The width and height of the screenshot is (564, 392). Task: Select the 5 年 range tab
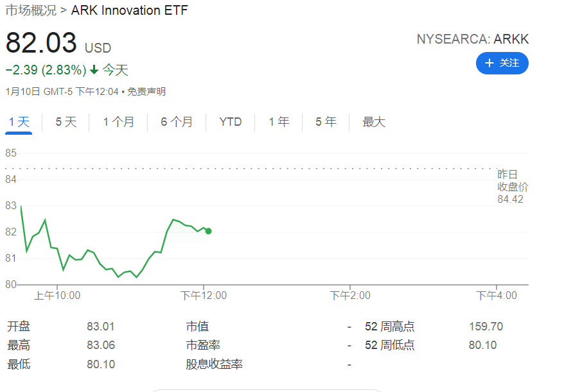click(326, 122)
